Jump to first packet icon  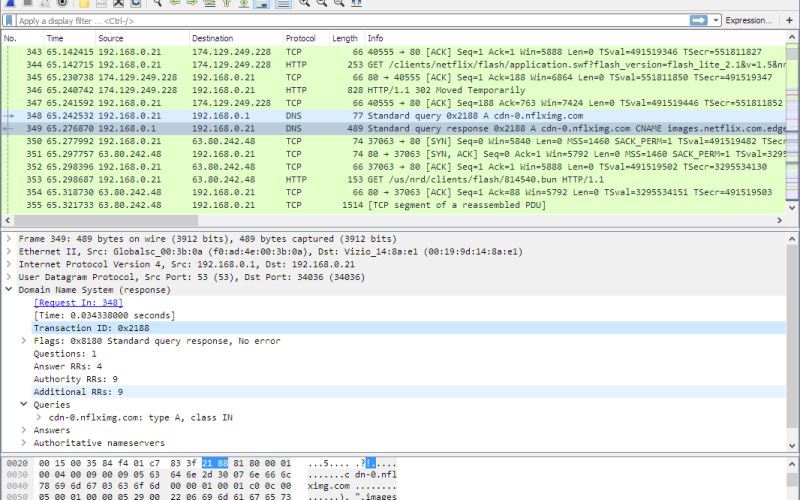(227, 3)
